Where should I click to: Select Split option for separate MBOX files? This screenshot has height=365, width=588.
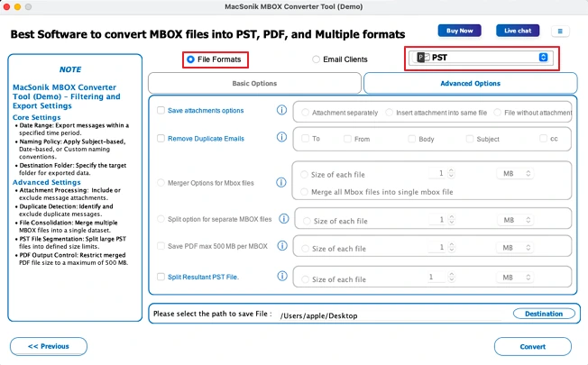[x=161, y=219]
